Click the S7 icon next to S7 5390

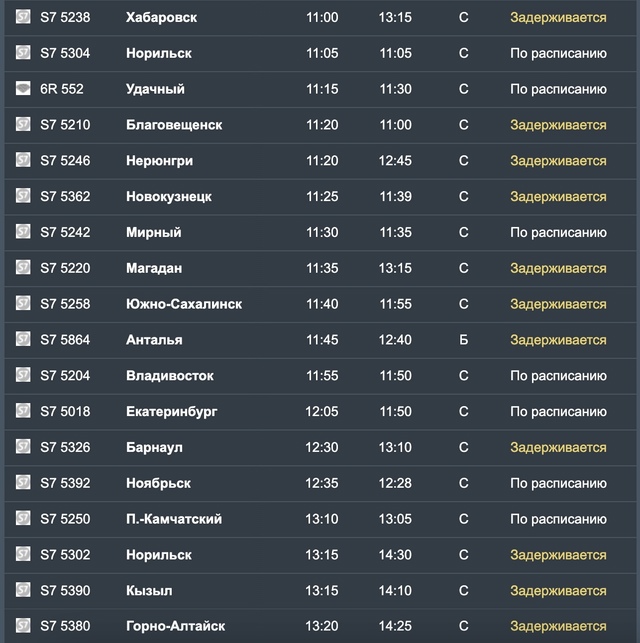click(23, 590)
